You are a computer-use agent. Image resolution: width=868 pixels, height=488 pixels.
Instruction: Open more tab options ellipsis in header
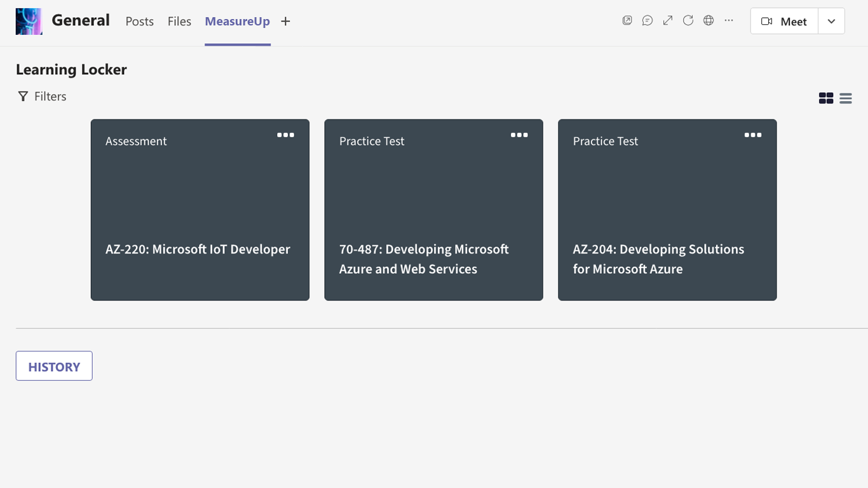tap(729, 20)
